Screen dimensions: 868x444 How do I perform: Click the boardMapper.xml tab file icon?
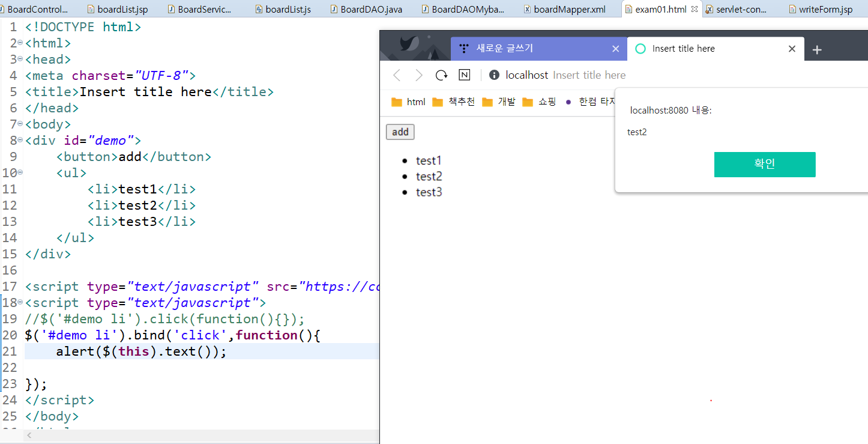tap(527, 10)
